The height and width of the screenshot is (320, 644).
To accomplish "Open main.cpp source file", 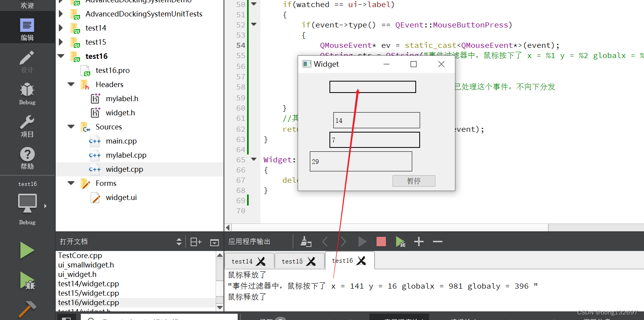I will pos(121,141).
